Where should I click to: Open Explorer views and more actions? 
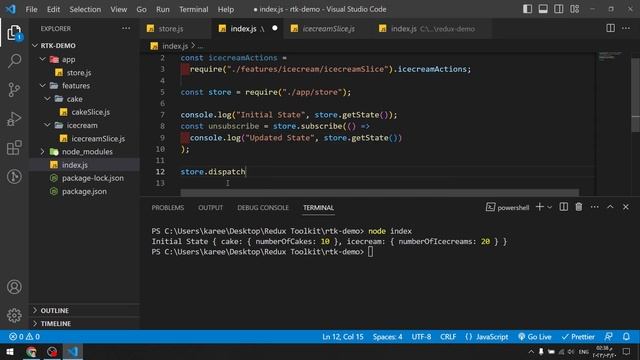126,29
